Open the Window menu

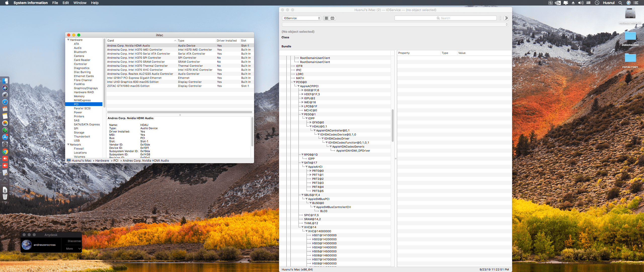pyautogui.click(x=80, y=3)
